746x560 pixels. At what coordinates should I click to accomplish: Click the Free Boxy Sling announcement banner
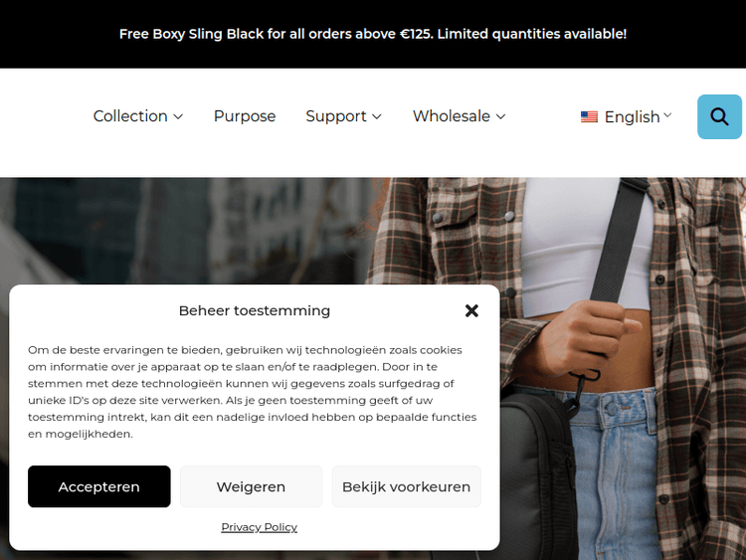[373, 34]
